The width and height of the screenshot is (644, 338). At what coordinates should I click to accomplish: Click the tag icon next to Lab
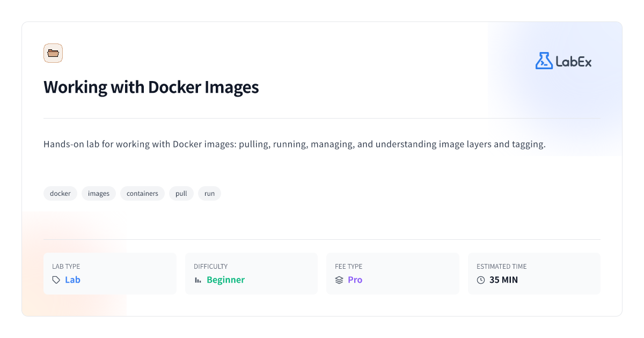[55, 280]
